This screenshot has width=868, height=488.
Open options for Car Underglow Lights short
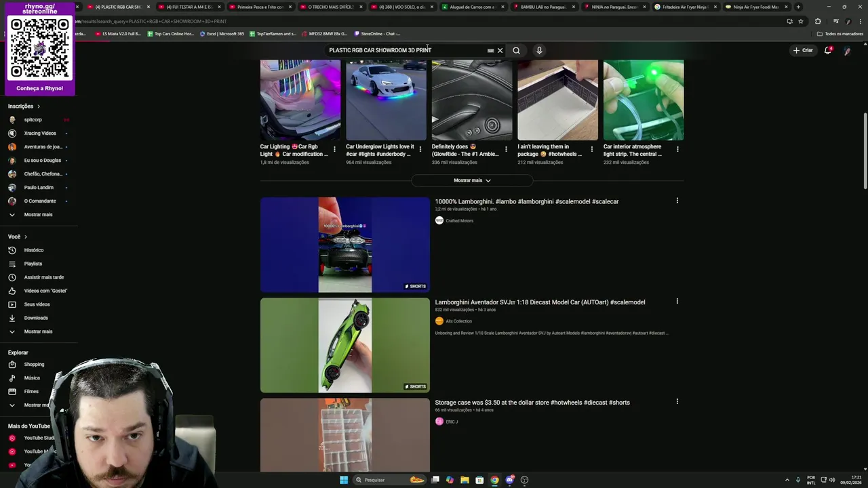point(420,149)
